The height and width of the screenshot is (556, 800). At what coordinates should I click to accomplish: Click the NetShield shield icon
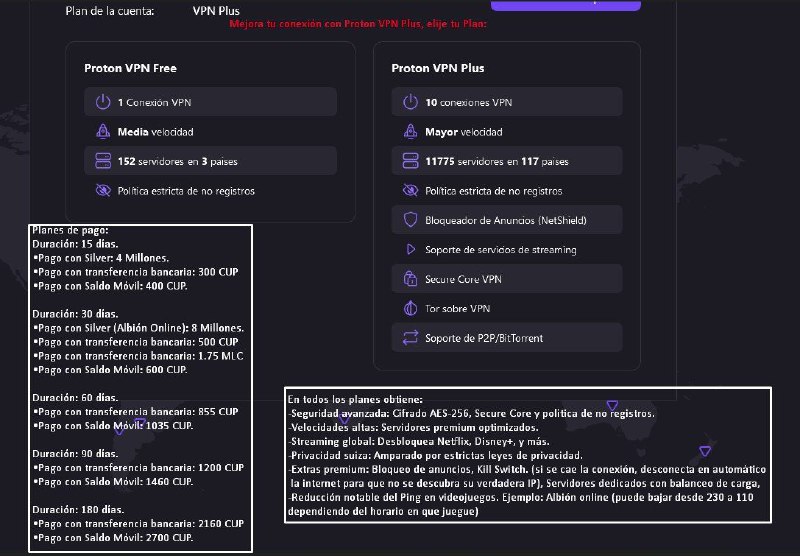411,220
